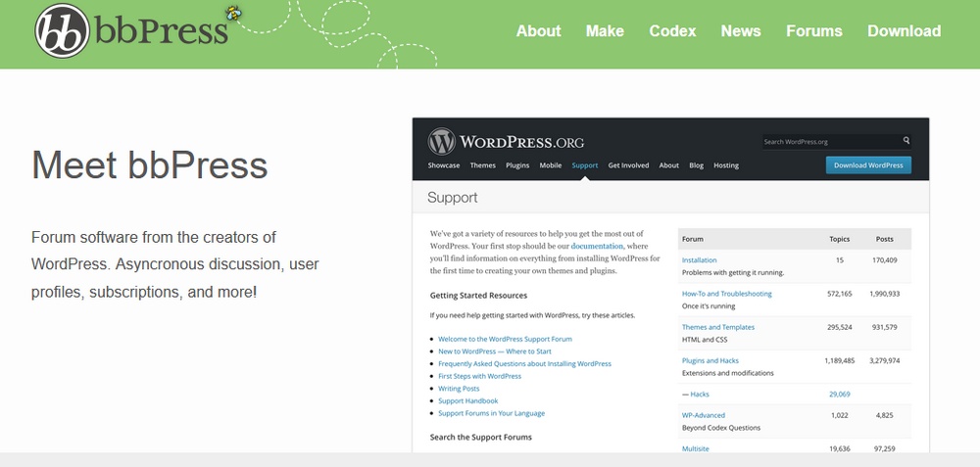Open About in the green bbPress header
980x467 pixels.
(538, 31)
